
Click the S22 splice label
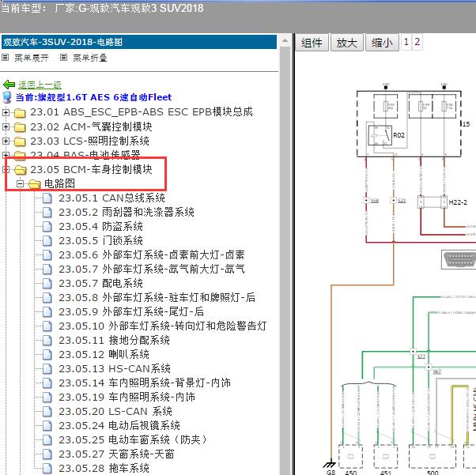click(421, 356)
